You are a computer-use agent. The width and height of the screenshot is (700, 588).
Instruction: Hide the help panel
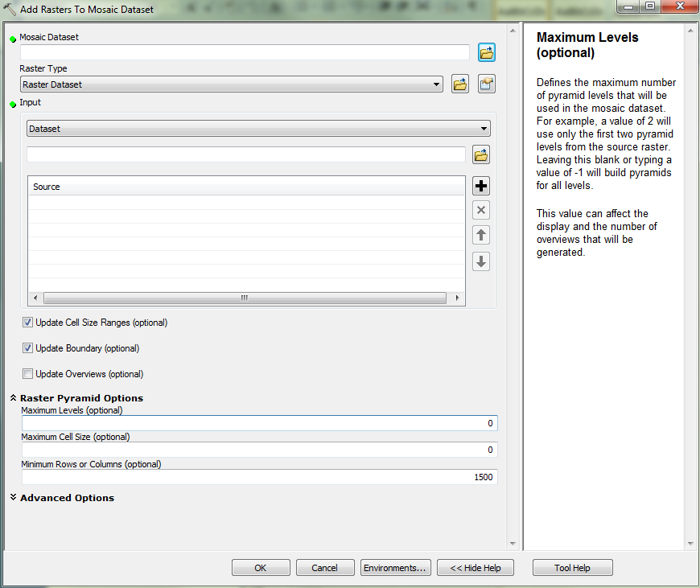(x=476, y=567)
